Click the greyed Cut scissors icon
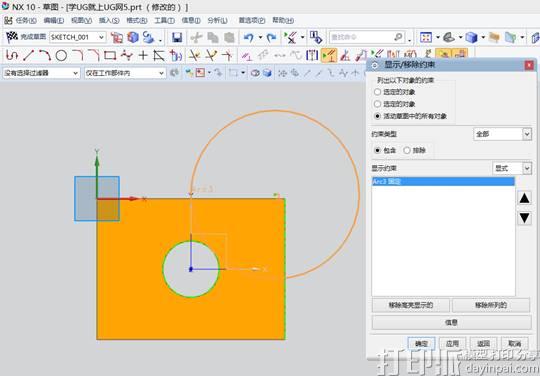Screen dimensions: 540x376 click(x=196, y=37)
